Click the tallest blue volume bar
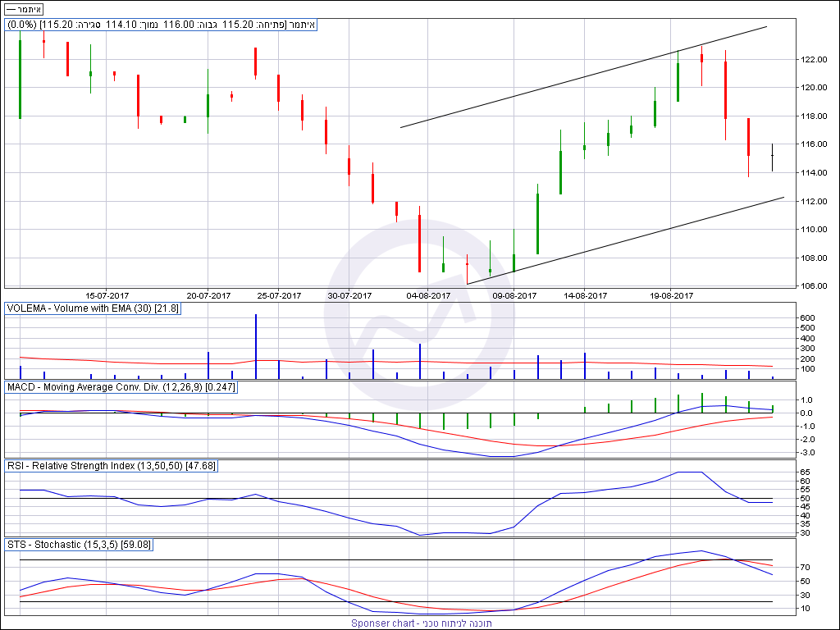This screenshot has width=840, height=630. pos(256,345)
